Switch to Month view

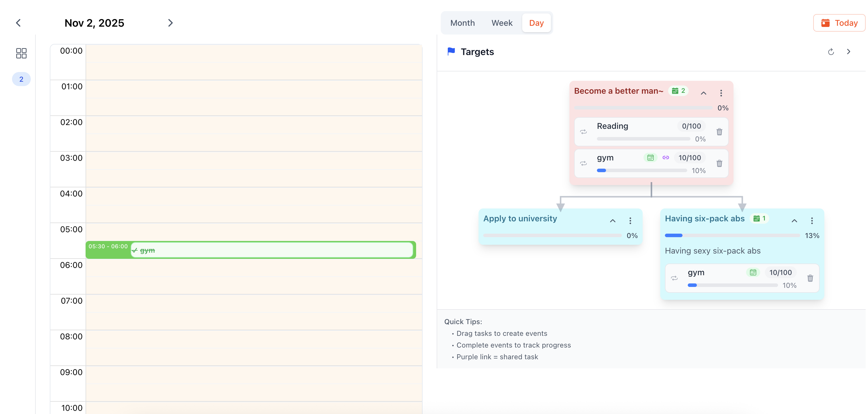(x=463, y=23)
